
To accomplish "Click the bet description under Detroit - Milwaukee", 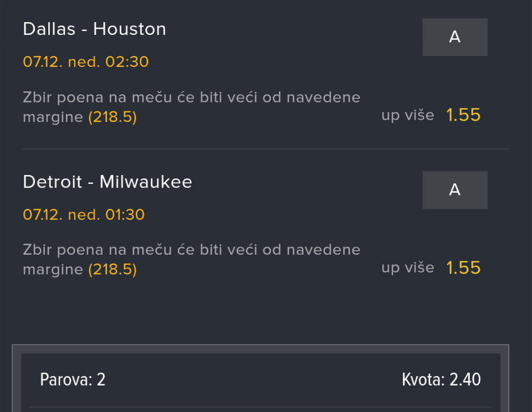I will pos(191,251).
